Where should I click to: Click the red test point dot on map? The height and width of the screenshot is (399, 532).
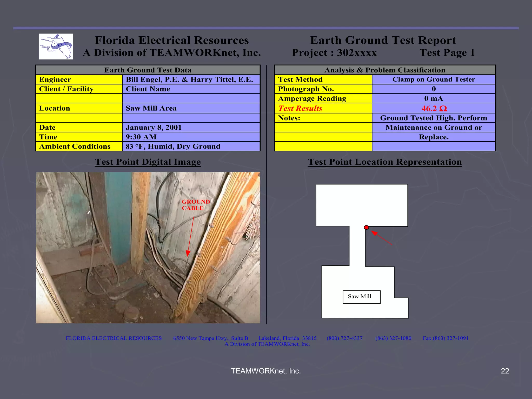coord(366,227)
